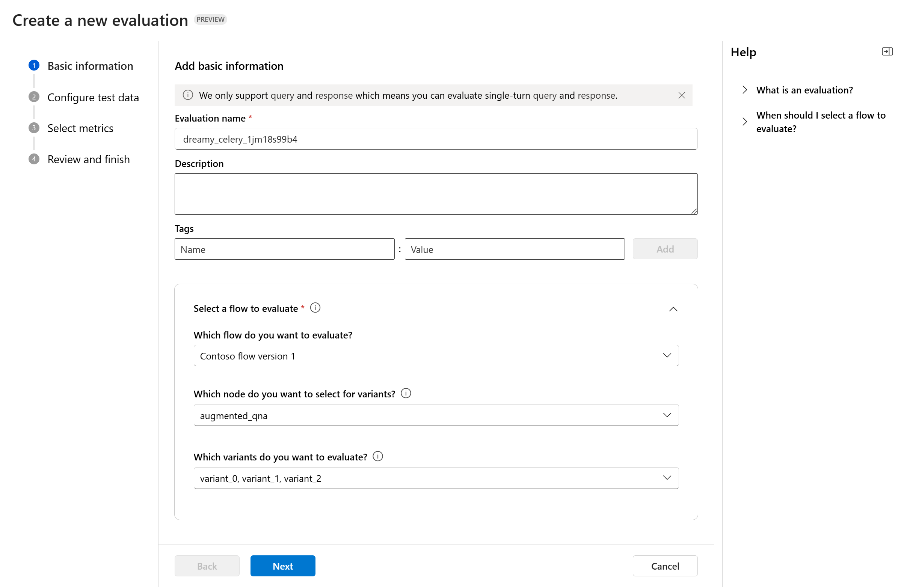Click the Next button
Screen dimensions: 910x588
(283, 566)
